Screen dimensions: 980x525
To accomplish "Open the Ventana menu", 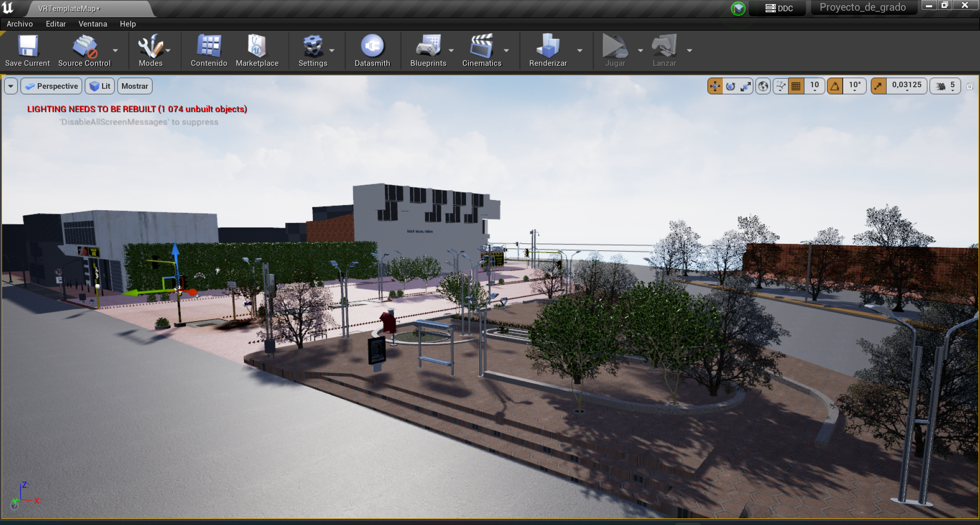I will click(x=92, y=24).
